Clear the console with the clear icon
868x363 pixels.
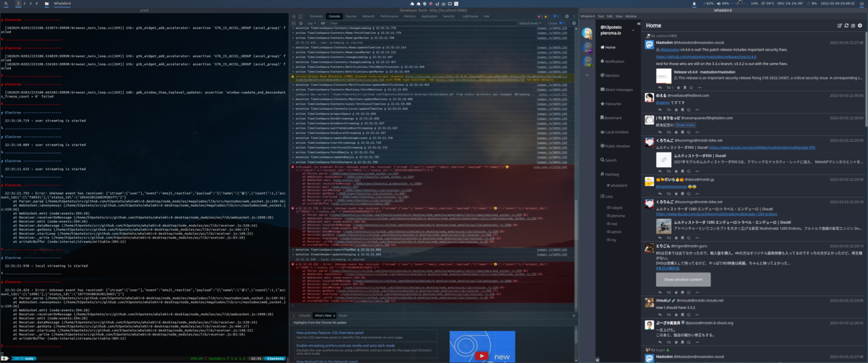click(x=300, y=23)
